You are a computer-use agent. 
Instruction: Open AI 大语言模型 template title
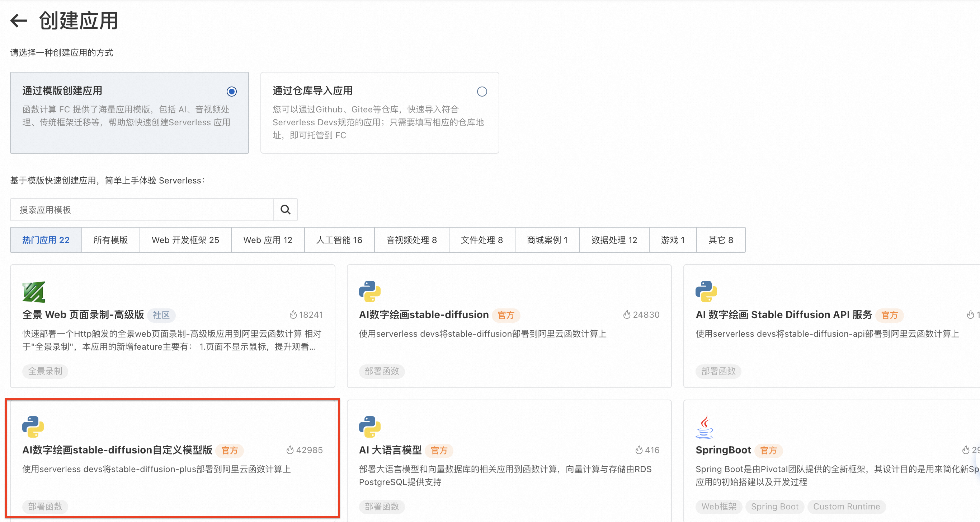[390, 450]
